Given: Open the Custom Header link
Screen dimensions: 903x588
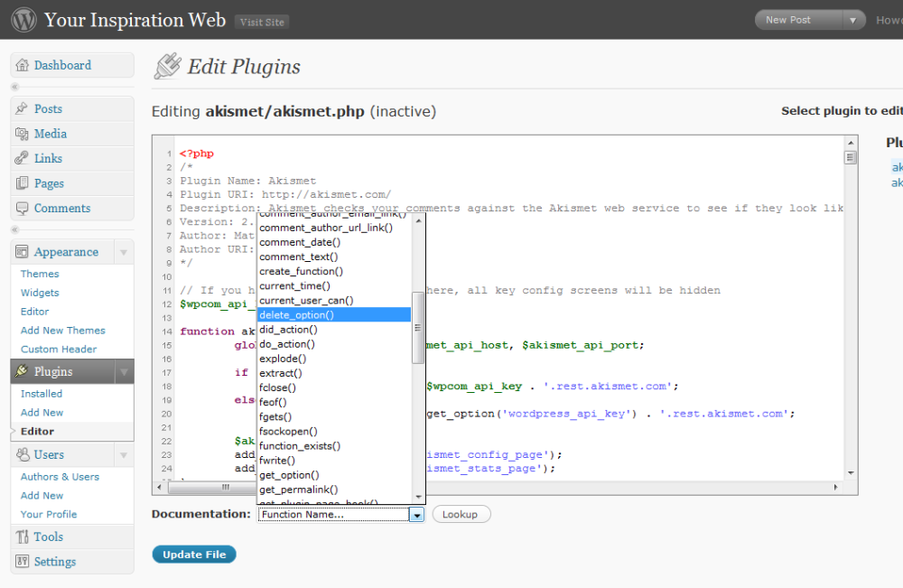Looking at the screenshot, I should 59,350.
